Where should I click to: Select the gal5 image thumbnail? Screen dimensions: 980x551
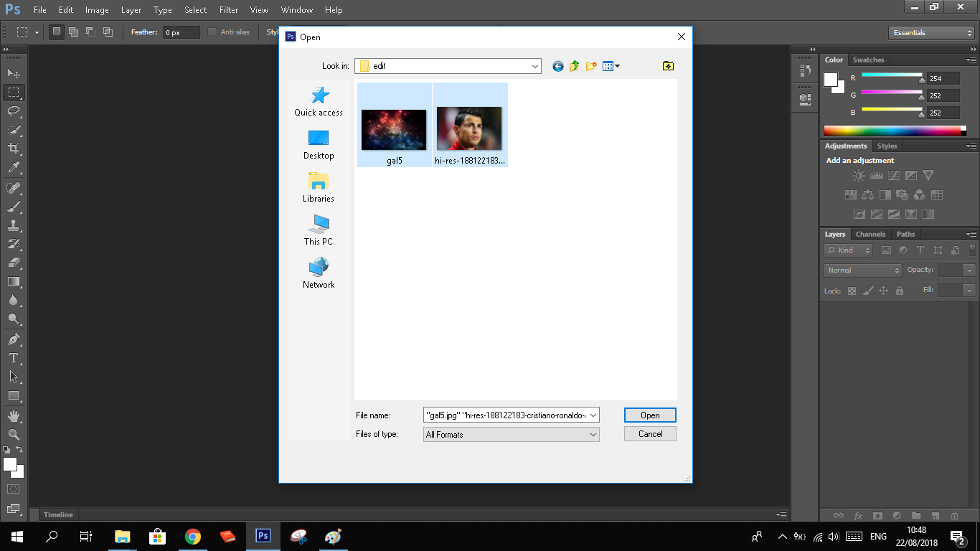[x=394, y=130]
